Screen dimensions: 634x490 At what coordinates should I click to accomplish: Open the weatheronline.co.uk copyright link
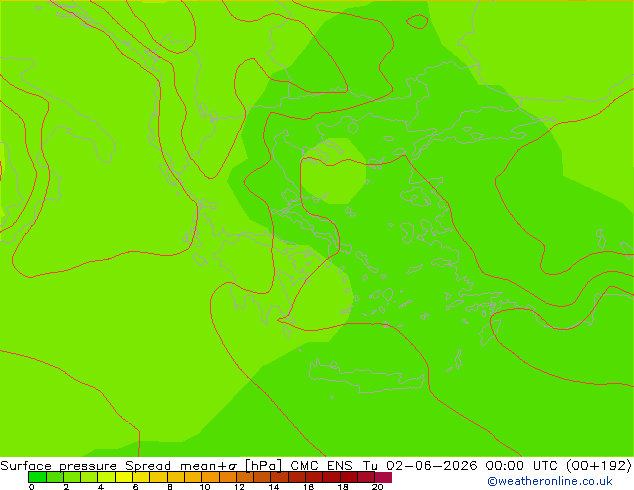(x=550, y=481)
